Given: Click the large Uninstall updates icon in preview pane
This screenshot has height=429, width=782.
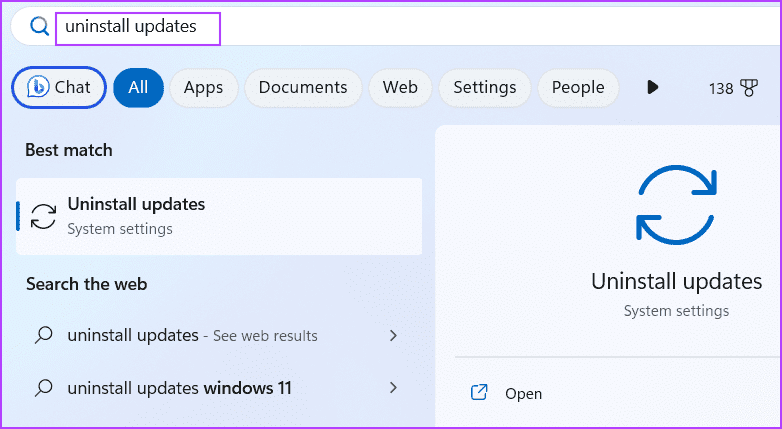Looking at the screenshot, I should tap(676, 205).
